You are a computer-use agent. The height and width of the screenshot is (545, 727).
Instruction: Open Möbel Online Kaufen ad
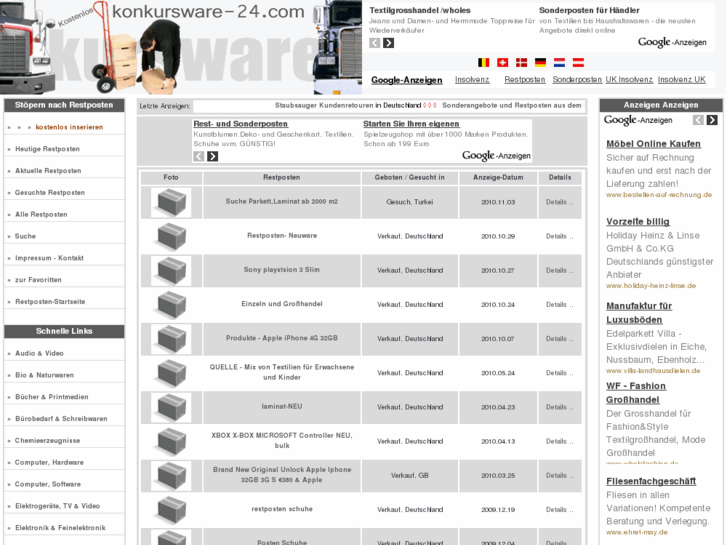pos(653,144)
